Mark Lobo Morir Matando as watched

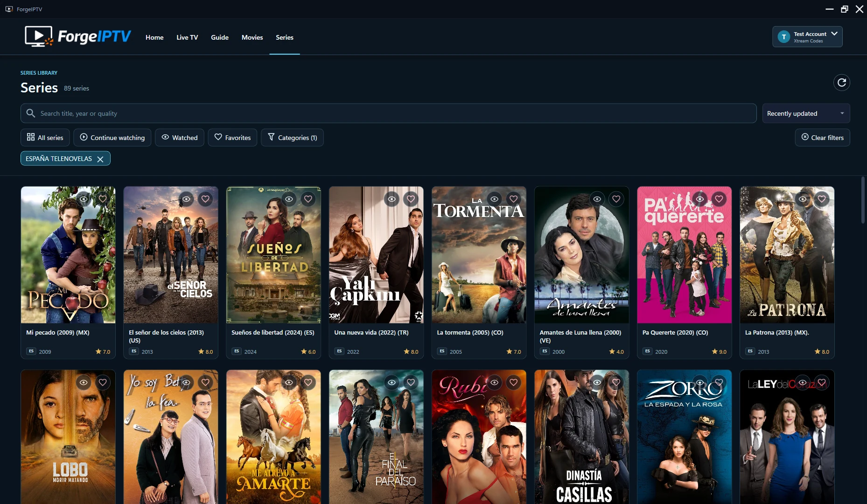84,382
